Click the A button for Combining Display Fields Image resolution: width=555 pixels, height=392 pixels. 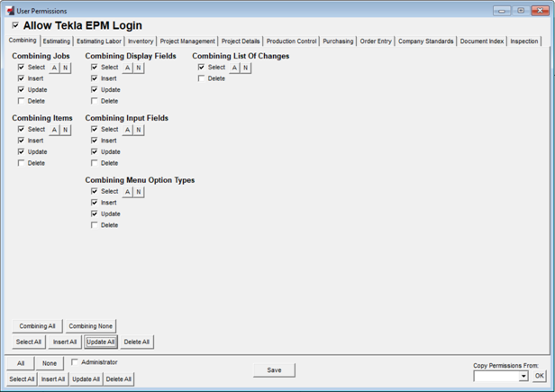(127, 68)
